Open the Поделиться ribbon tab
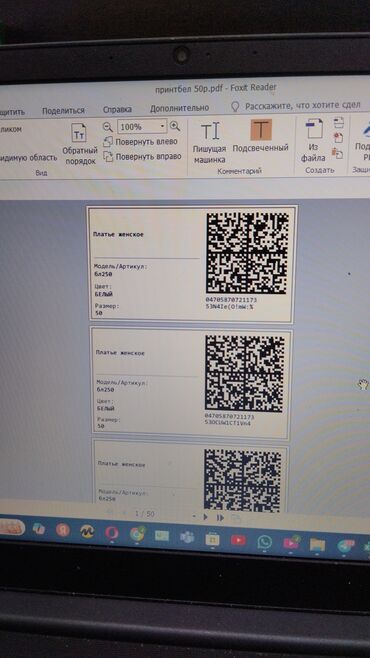This screenshot has width=370, height=658. click(63, 111)
